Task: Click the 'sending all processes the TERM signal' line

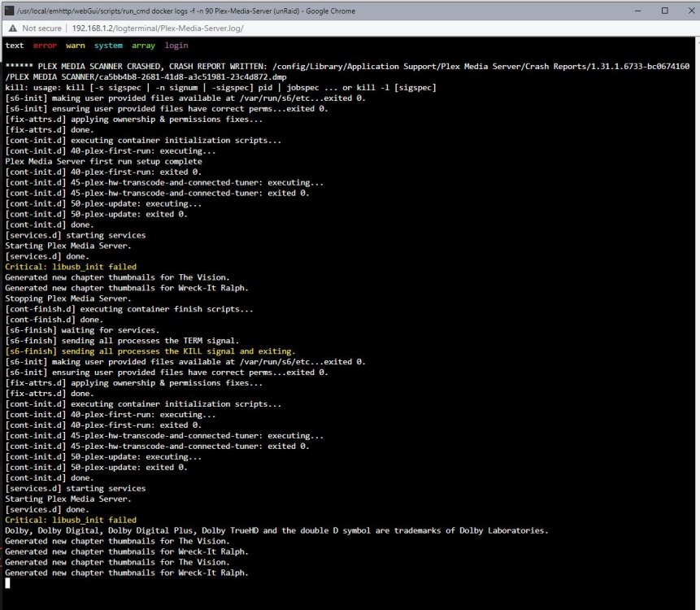Action: tap(122, 341)
